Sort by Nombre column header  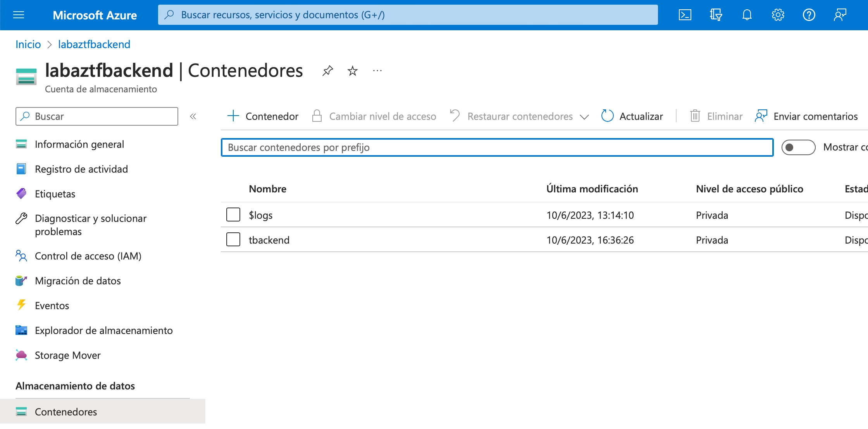coord(267,189)
